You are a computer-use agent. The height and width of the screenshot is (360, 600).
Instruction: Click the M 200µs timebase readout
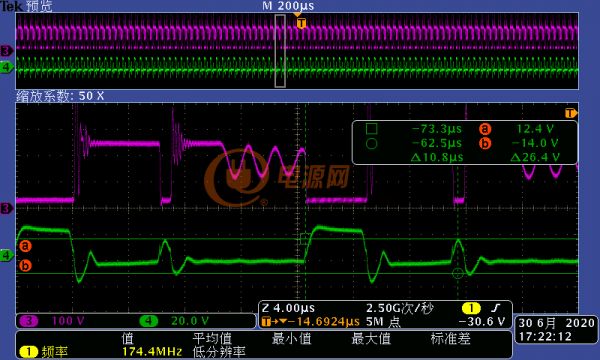(x=288, y=6)
